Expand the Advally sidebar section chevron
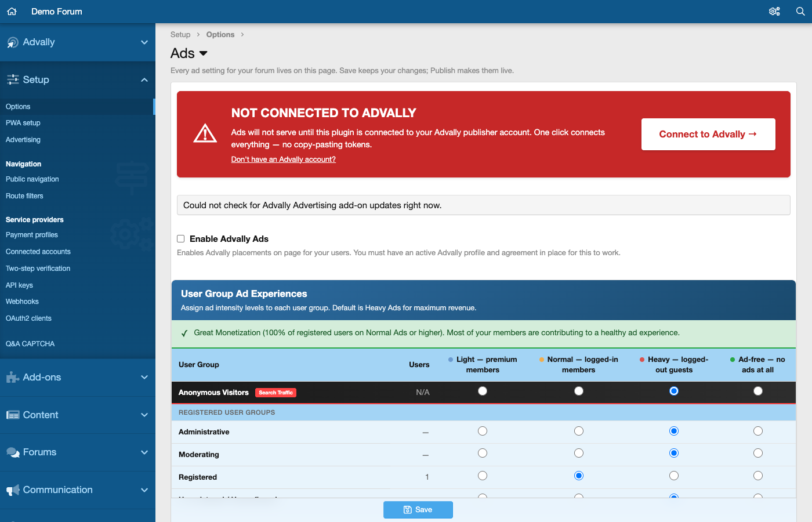This screenshot has height=522, width=812. tap(144, 42)
